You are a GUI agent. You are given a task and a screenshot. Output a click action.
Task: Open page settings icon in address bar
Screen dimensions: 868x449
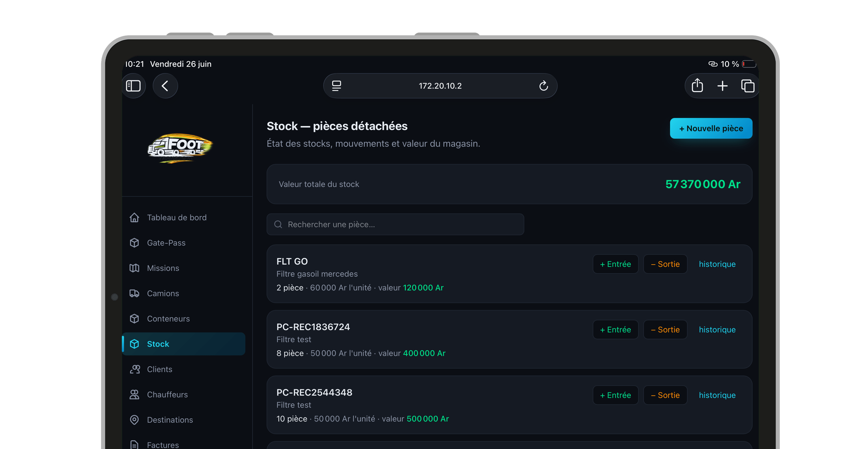pyautogui.click(x=336, y=86)
